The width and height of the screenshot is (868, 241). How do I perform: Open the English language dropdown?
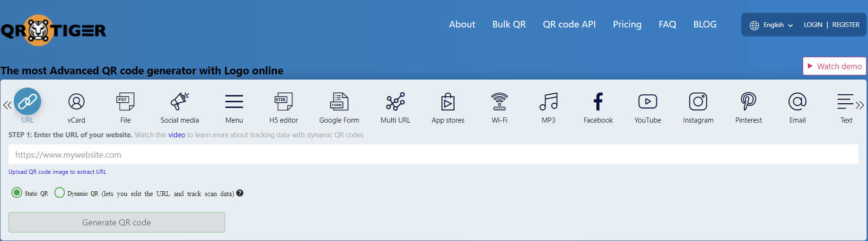tap(778, 25)
